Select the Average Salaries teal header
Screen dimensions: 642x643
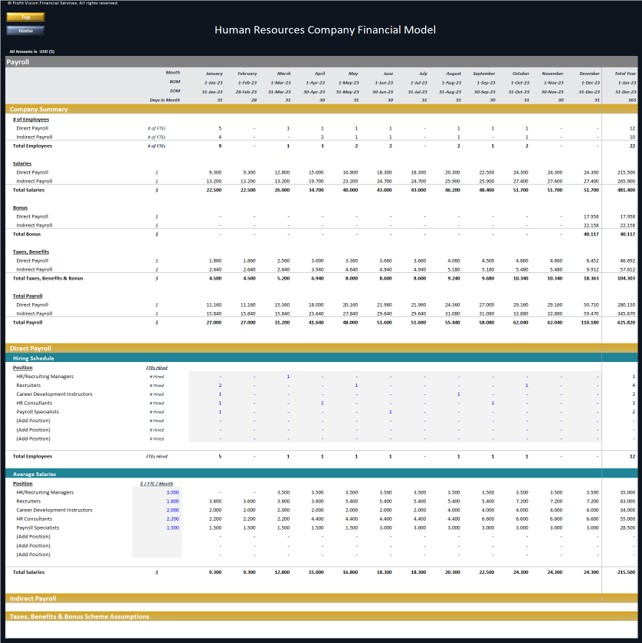click(321, 474)
